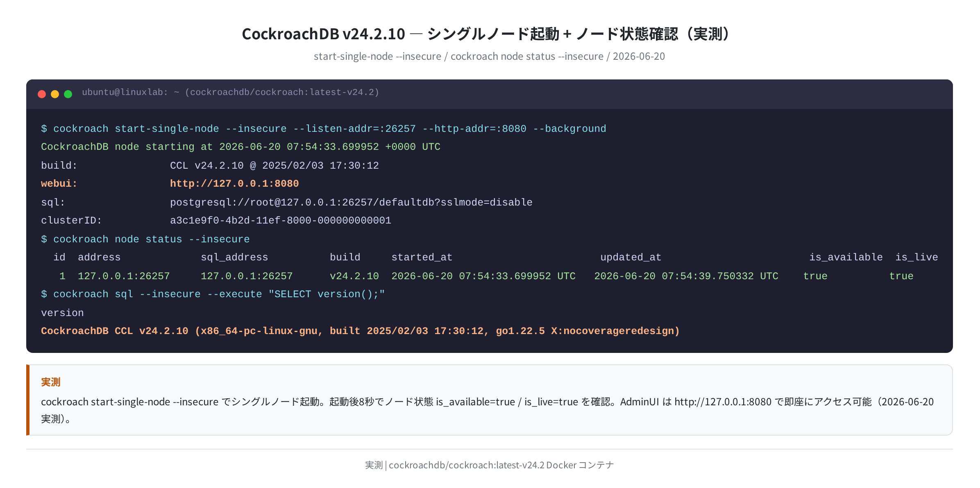Click the 'is_available' column header

tap(846, 257)
